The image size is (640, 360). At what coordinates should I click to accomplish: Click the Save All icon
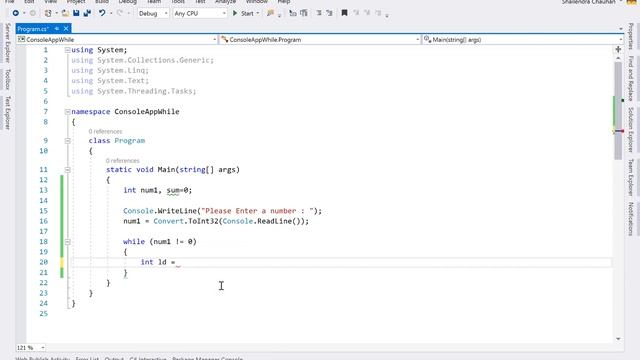[87, 13]
